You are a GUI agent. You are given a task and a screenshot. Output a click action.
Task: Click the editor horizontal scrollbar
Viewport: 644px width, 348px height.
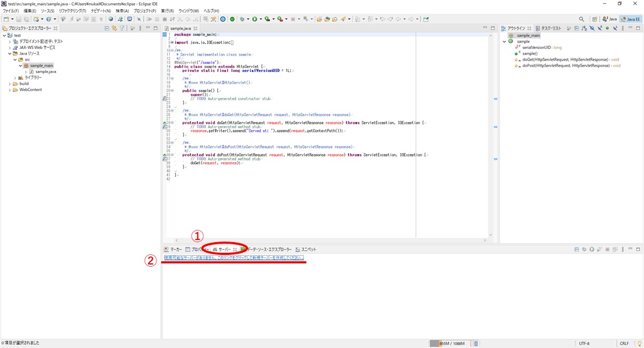click(x=330, y=240)
